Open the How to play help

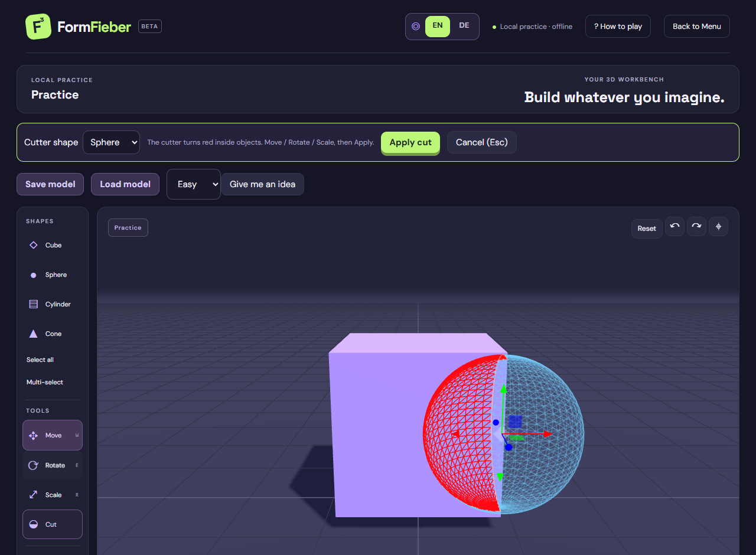[x=618, y=27]
